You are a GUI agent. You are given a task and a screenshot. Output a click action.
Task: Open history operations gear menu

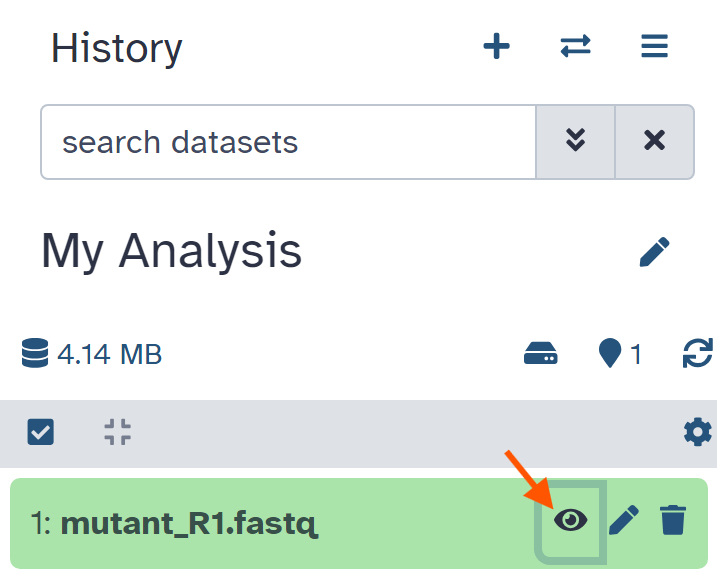click(x=698, y=432)
